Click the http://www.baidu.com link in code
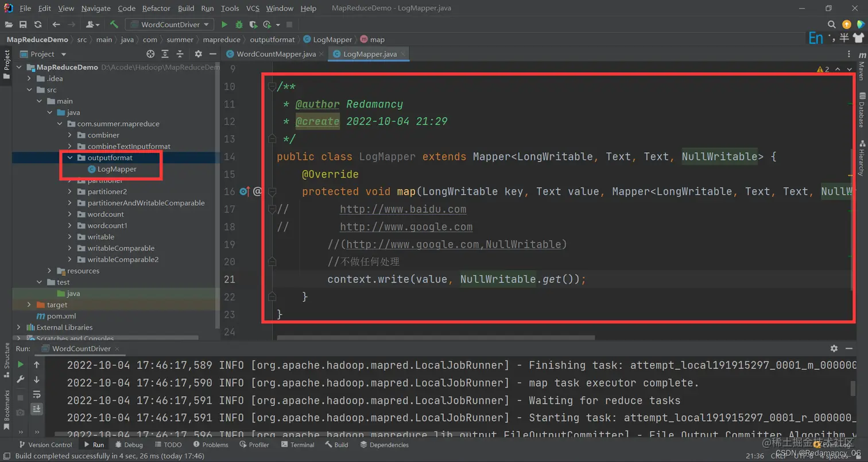Image resolution: width=868 pixels, height=462 pixels. click(403, 209)
